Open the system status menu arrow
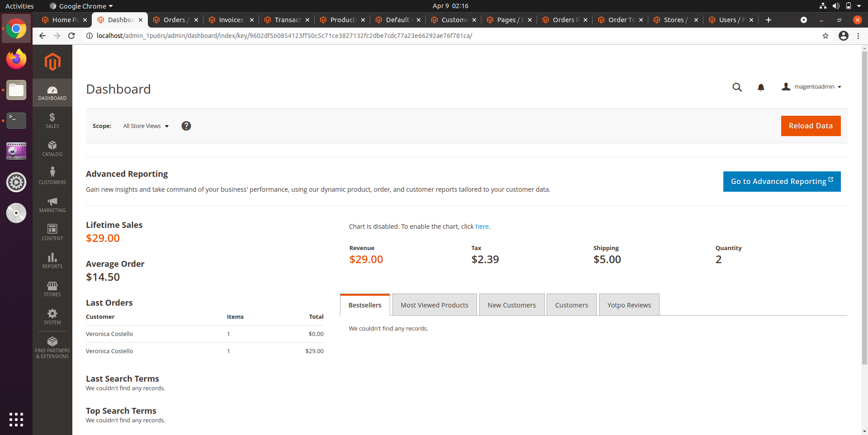Image resolution: width=868 pixels, height=435 pixels. [859, 6]
